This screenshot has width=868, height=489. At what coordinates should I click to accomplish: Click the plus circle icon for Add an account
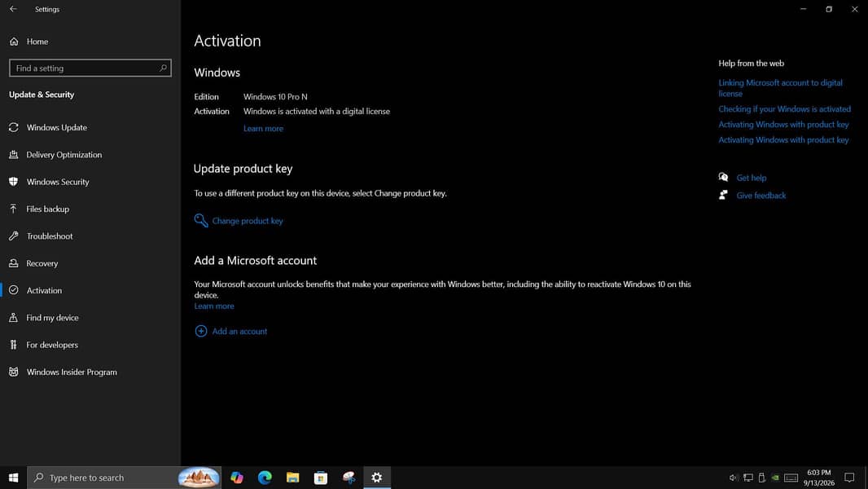[x=201, y=331]
